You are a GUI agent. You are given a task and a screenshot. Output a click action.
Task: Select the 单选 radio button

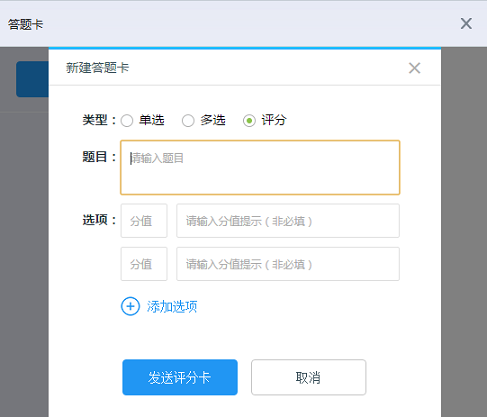click(x=127, y=120)
